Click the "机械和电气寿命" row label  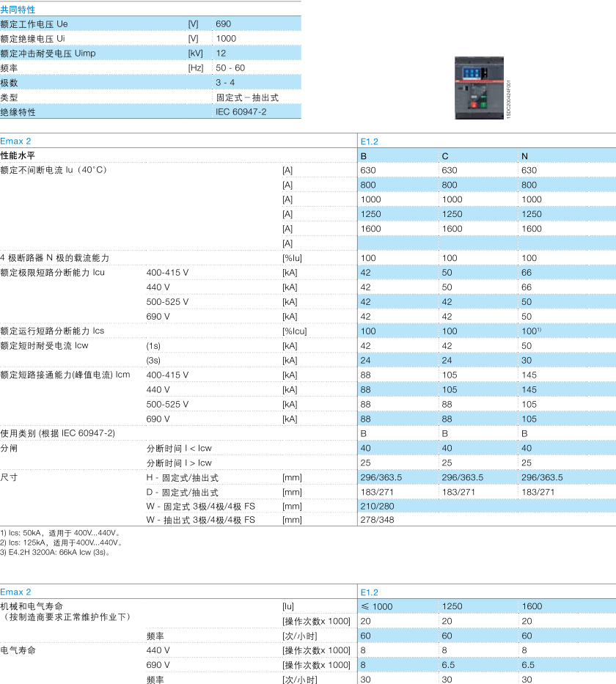pos(32,606)
